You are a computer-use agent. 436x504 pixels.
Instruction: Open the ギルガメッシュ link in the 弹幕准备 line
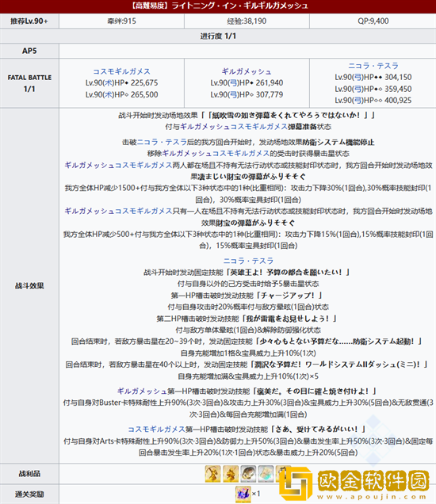[x=205, y=127]
